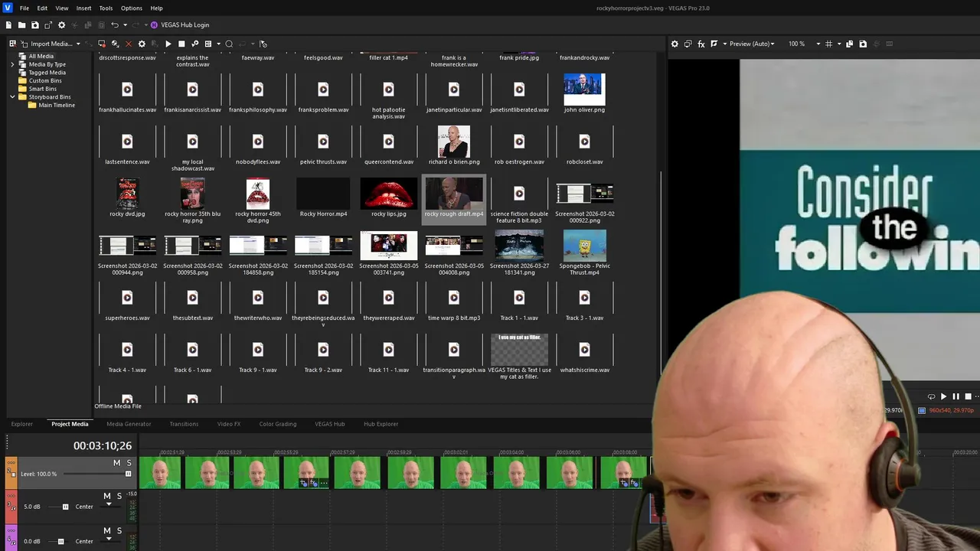Select the john oliver.png thumbnail
This screenshot has width=980, height=551.
point(584,90)
